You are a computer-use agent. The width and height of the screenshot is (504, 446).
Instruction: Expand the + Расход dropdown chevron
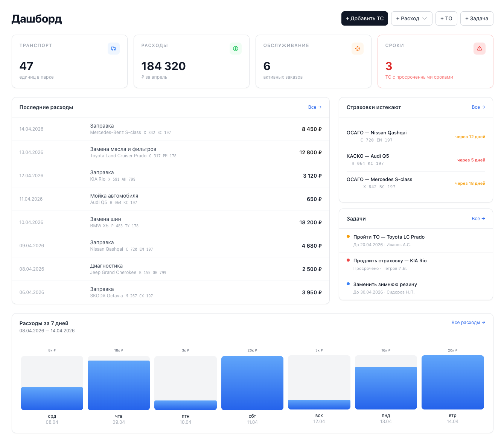[425, 18]
